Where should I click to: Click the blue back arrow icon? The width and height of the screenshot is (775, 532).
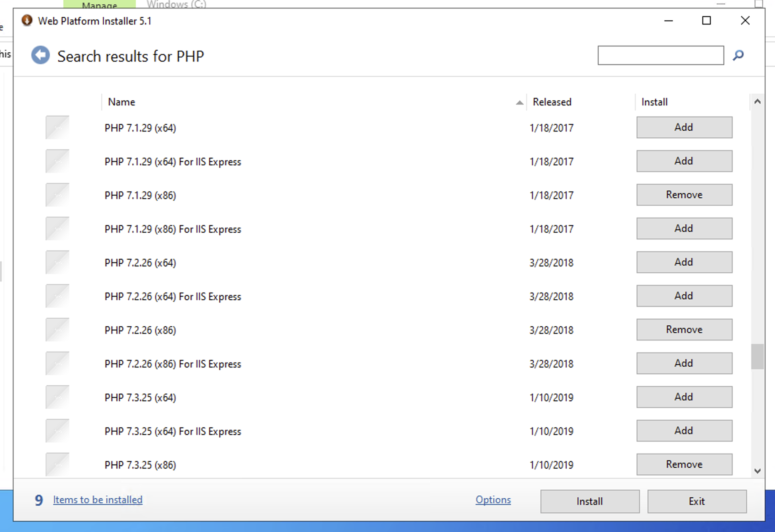(x=40, y=55)
